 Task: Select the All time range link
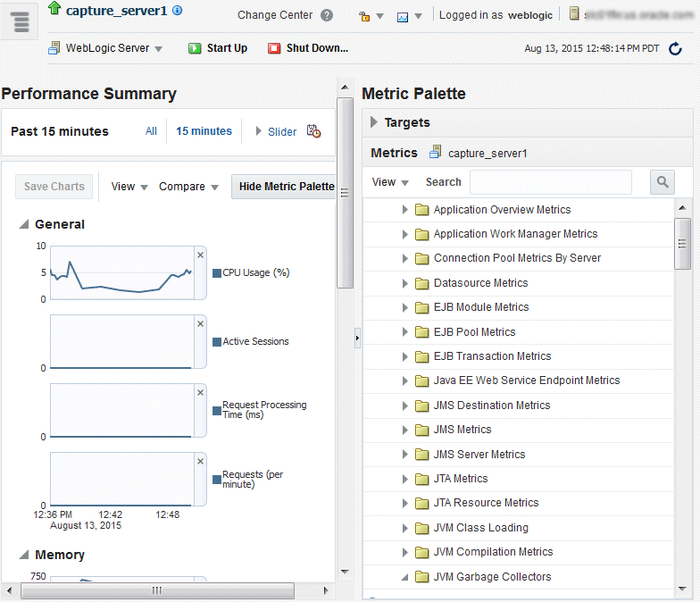(x=151, y=131)
